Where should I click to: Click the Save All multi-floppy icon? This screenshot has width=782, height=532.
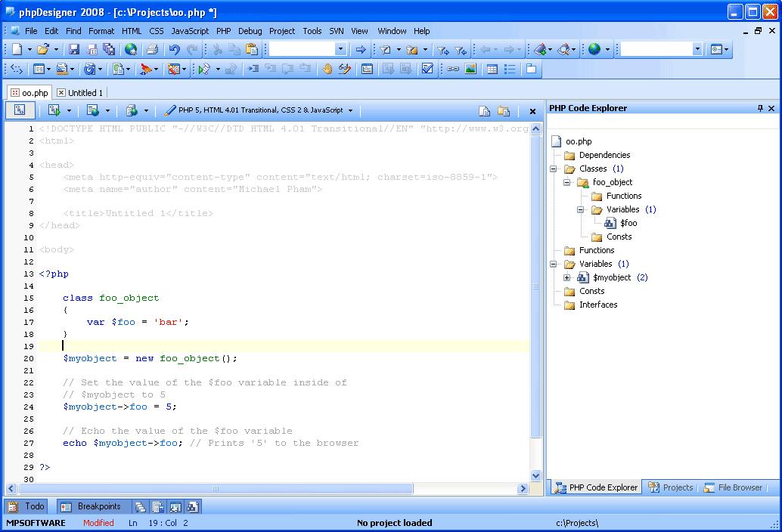coord(109,49)
